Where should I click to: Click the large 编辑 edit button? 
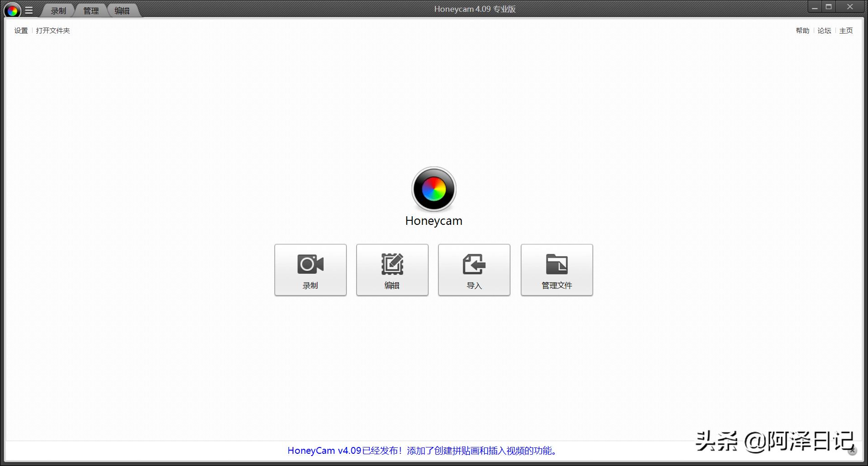pos(392,270)
